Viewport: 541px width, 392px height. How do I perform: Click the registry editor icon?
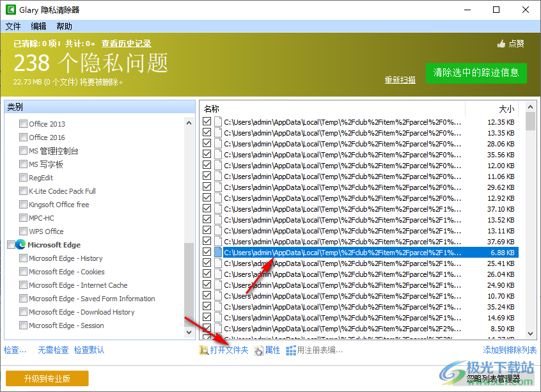pos(291,350)
